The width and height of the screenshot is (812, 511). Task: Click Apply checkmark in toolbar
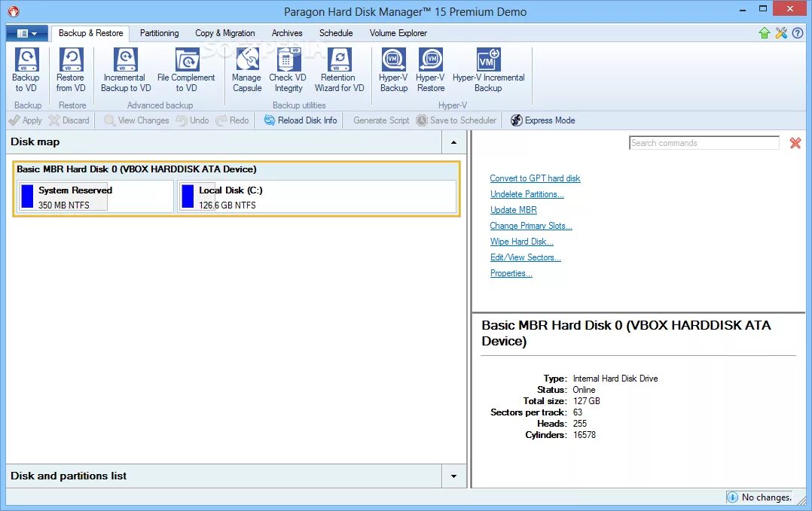click(26, 120)
